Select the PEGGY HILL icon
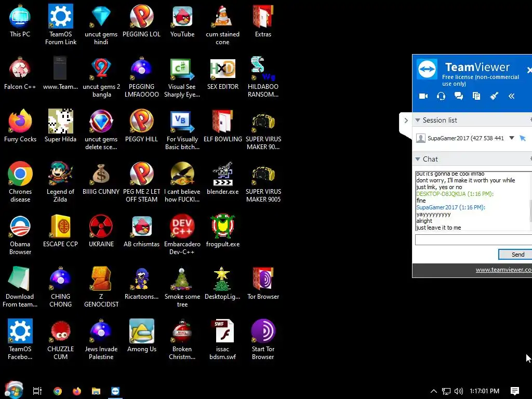532x399 pixels. click(141, 126)
